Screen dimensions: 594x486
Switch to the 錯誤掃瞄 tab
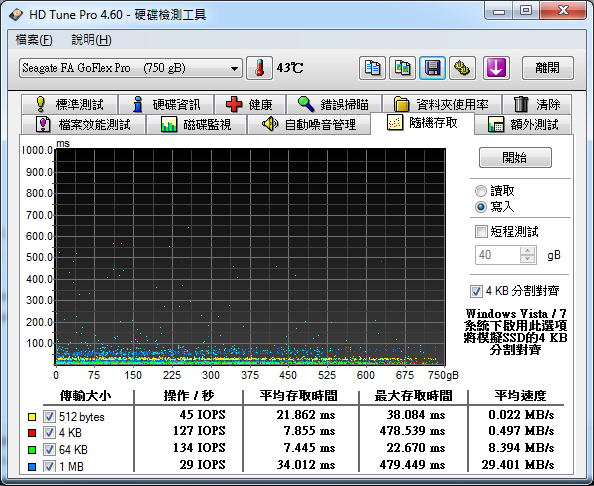(334, 104)
